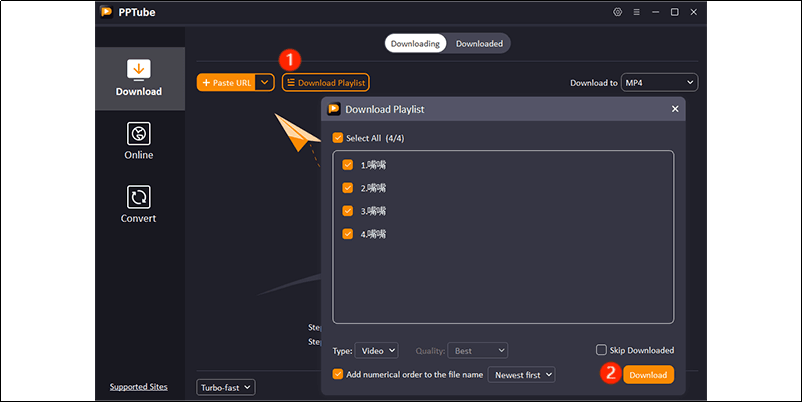
Task: Open the Type Video dropdown
Action: coord(376,351)
